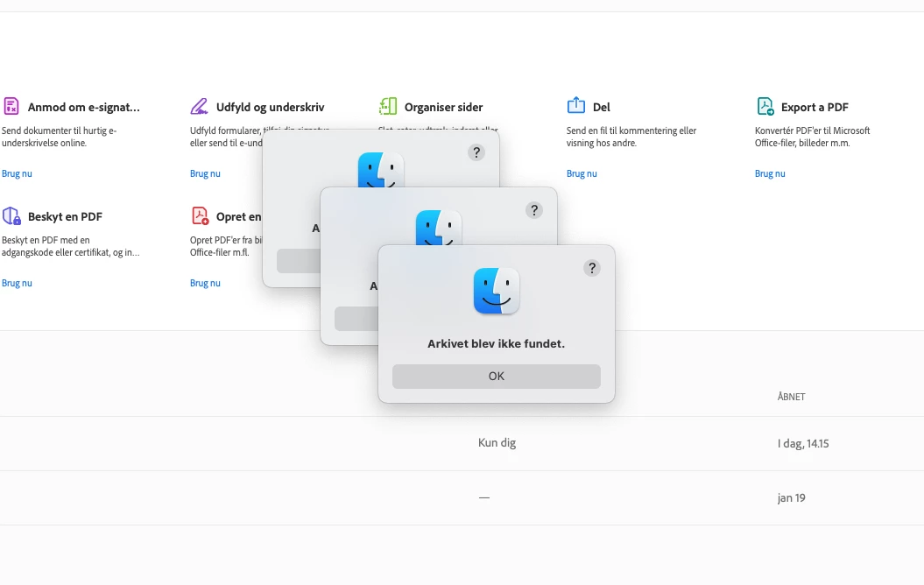Click the Udfyld og underskriv heading

[x=270, y=107]
